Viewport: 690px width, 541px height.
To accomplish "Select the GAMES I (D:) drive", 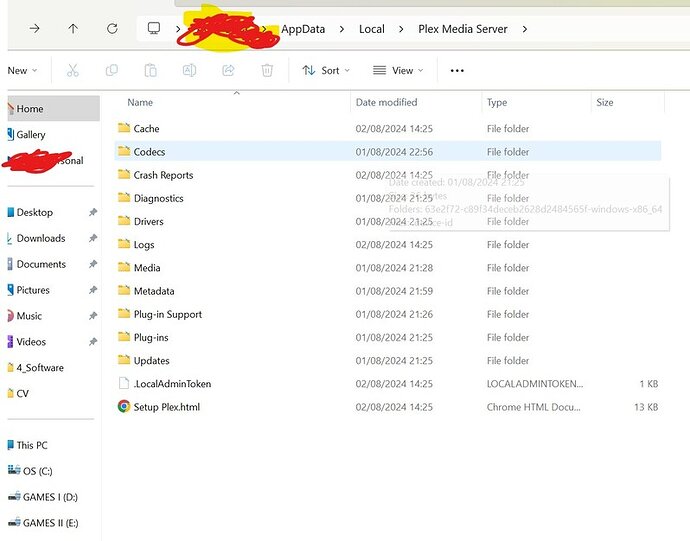I will tap(50, 497).
